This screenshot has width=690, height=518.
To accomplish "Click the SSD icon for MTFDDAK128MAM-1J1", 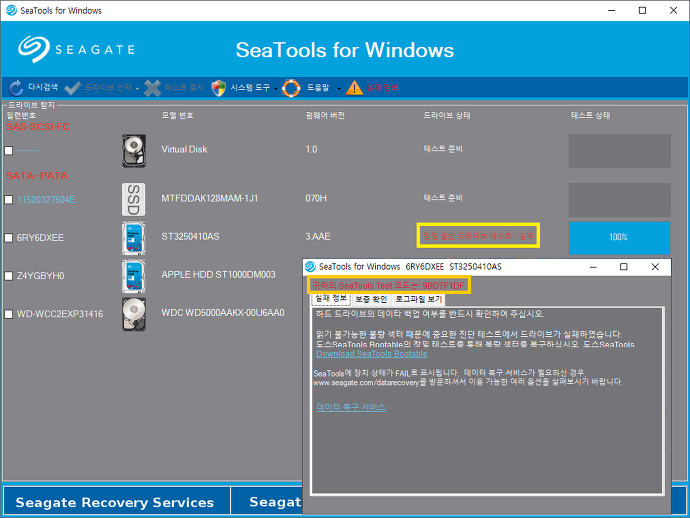I will pyautogui.click(x=134, y=199).
